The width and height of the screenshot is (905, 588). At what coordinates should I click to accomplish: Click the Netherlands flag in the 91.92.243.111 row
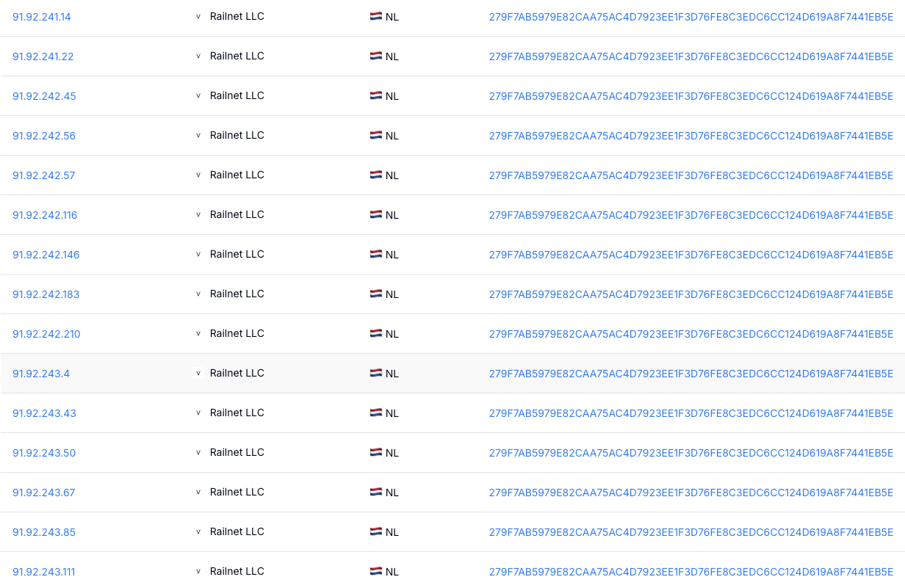click(x=375, y=571)
